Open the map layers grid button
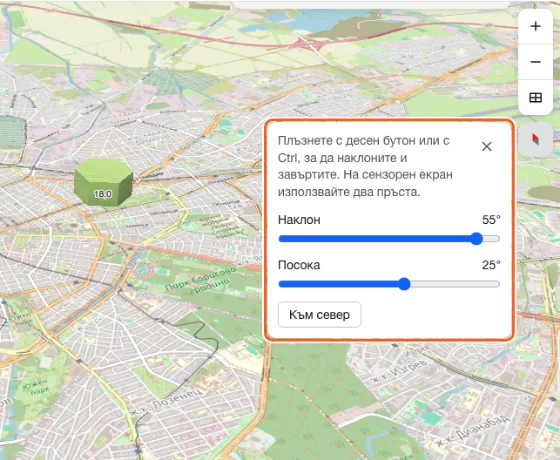 point(535,98)
